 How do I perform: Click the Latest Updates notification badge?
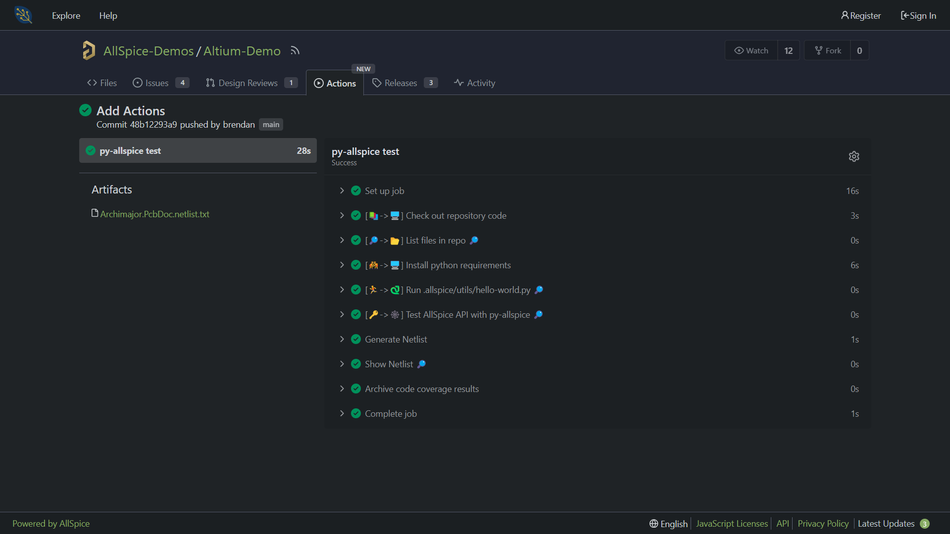tap(925, 524)
